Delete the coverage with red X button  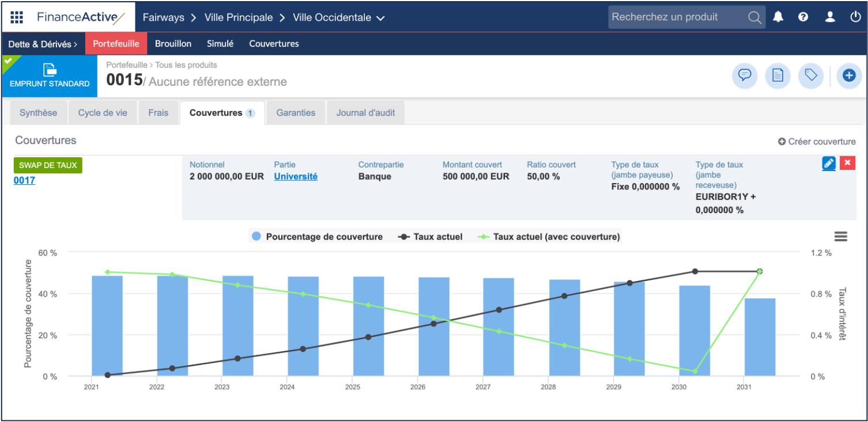[847, 164]
